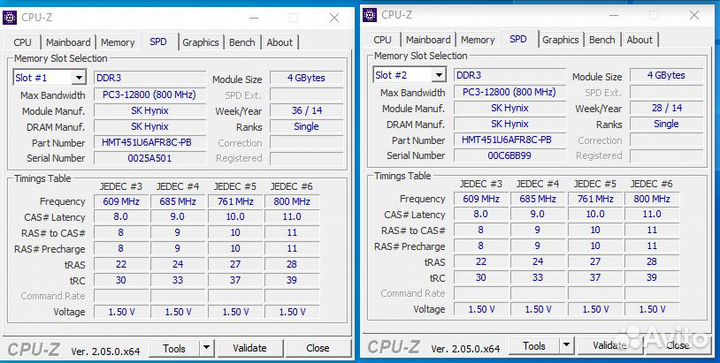Viewport: 720px width, 363px height.
Task: Go to Bench tab in right window
Action: point(602,39)
